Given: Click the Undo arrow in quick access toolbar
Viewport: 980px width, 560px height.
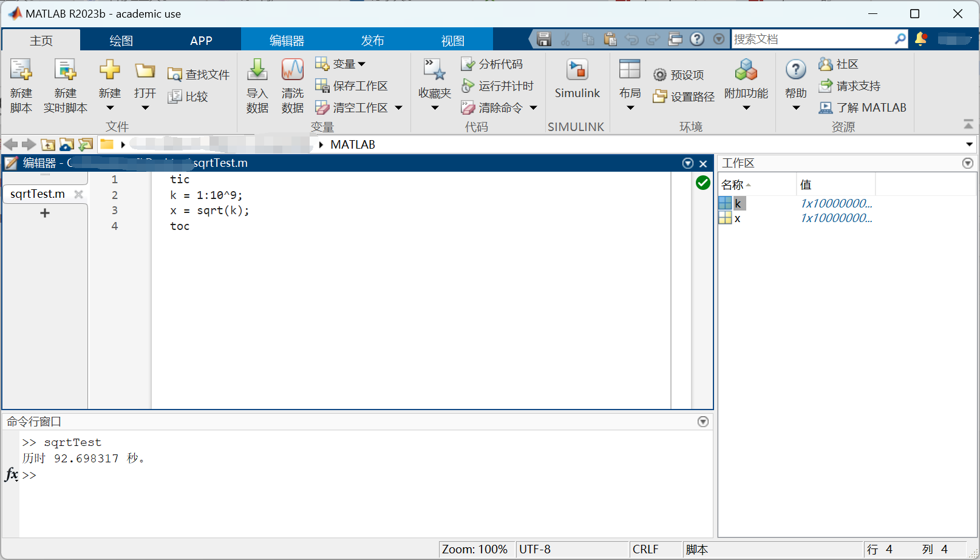Looking at the screenshot, I should 632,39.
